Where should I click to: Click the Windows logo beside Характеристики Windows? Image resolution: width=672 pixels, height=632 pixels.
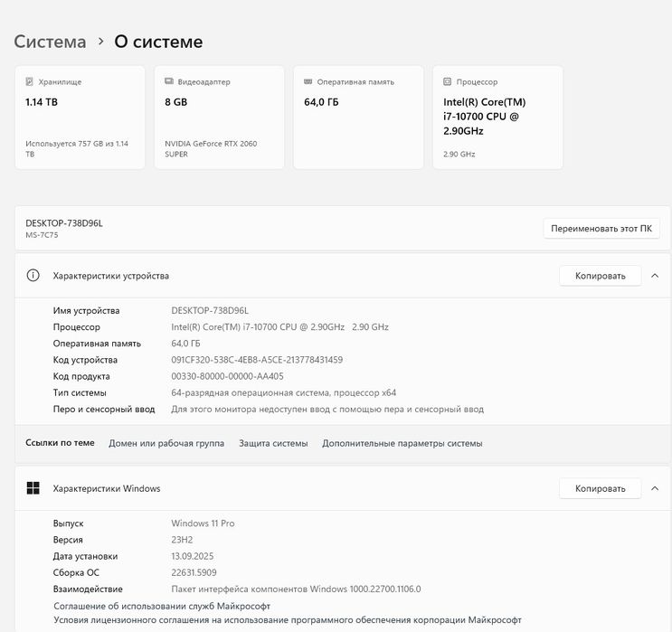click(33, 488)
